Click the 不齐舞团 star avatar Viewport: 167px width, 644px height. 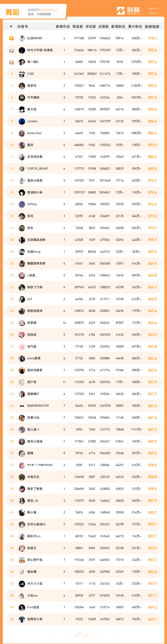pos(22,97)
